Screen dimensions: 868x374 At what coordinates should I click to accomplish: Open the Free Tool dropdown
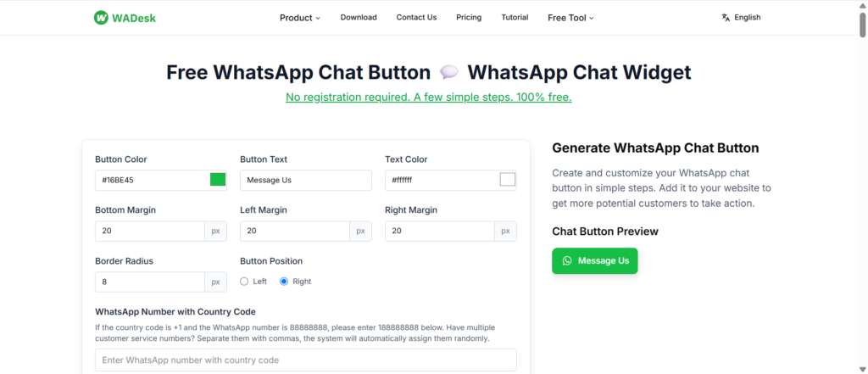tap(570, 17)
